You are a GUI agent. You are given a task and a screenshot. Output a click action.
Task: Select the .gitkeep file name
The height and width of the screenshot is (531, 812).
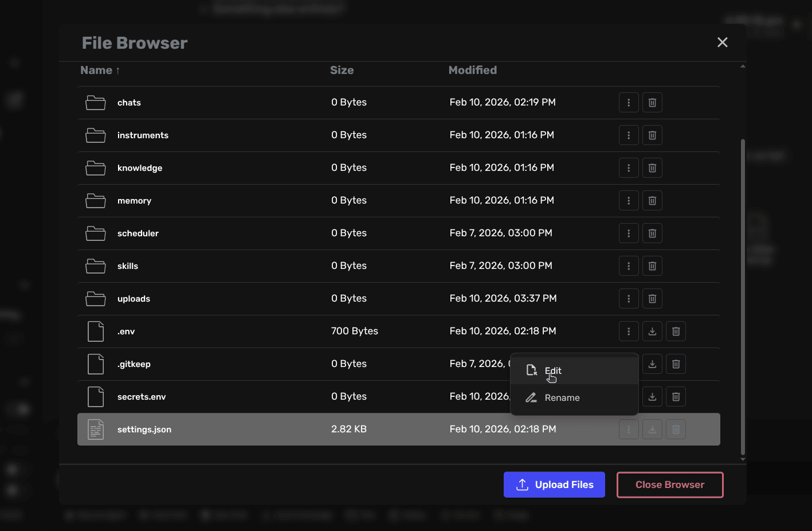(134, 364)
